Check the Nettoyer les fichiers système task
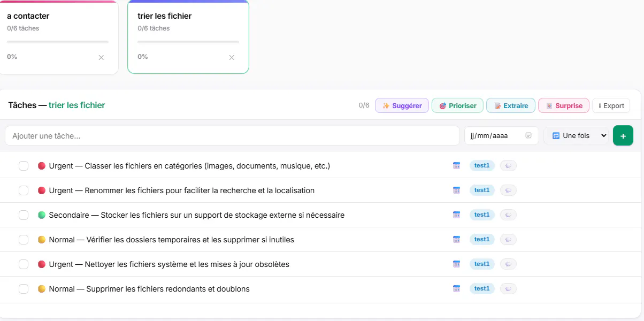Screen dimensions: 644x321 [24, 264]
